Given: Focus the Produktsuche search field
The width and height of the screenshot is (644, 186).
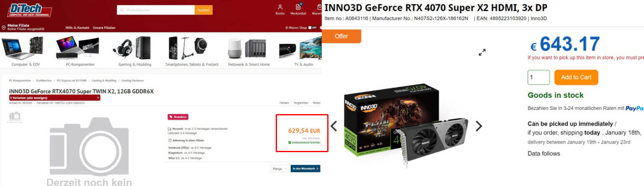Looking at the screenshot, I should 156,10.
